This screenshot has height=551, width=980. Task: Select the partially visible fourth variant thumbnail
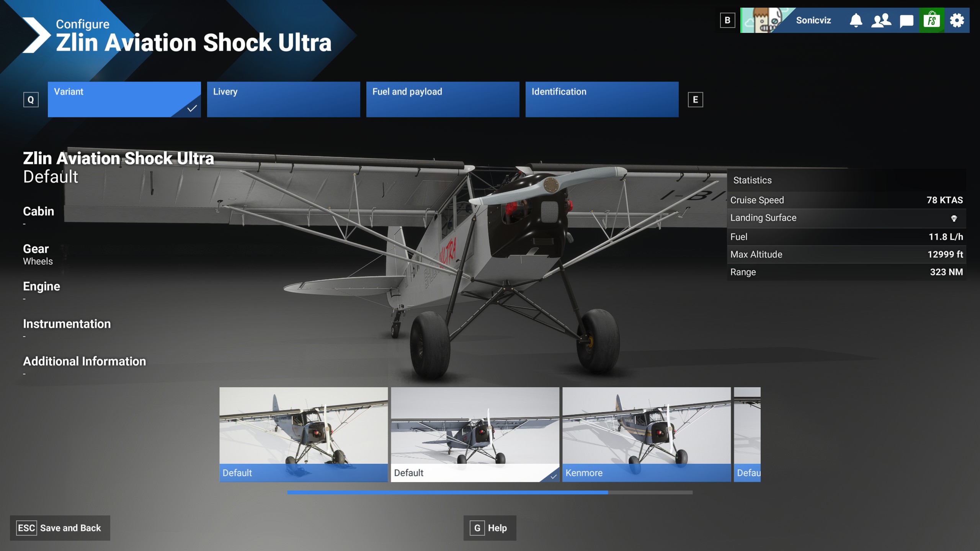pyautogui.click(x=747, y=434)
